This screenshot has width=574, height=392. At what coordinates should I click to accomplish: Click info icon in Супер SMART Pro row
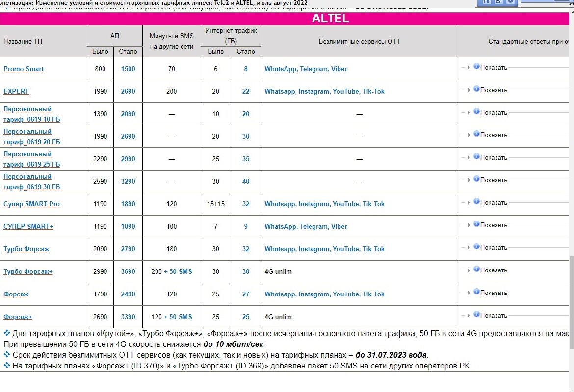pyautogui.click(x=476, y=201)
